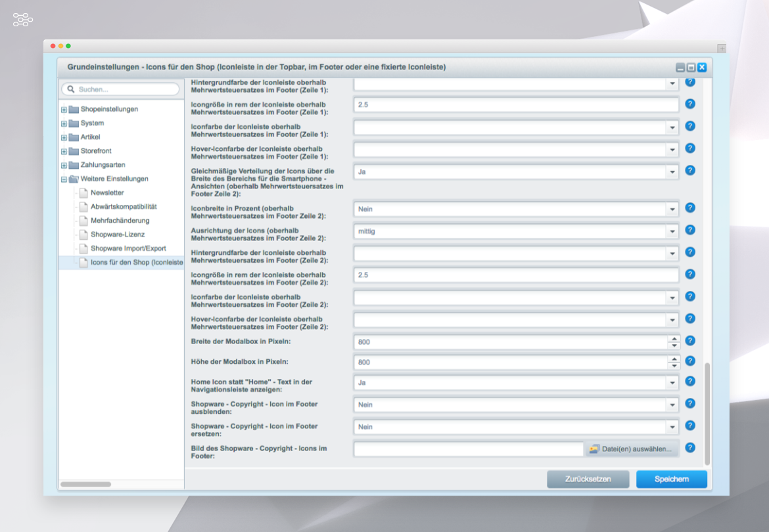Show help for Hintergrundfarbe Zeile 2
Image resolution: width=769 pixels, height=532 pixels.
(690, 252)
